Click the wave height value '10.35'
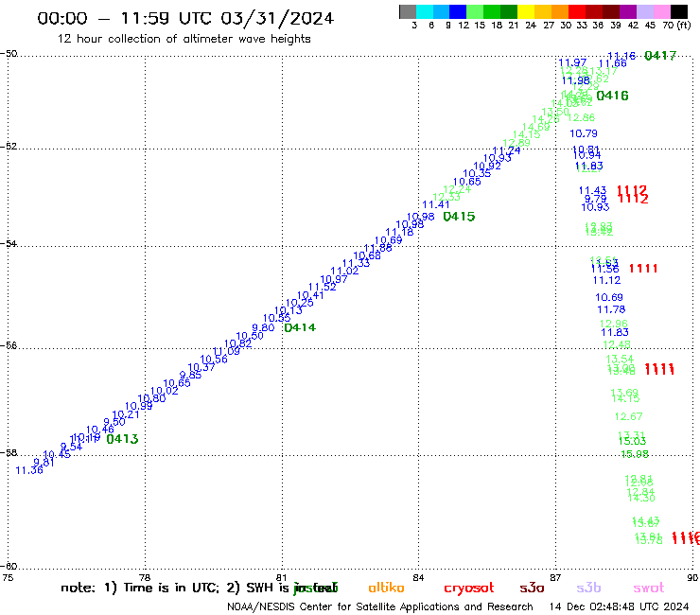 coord(477,173)
